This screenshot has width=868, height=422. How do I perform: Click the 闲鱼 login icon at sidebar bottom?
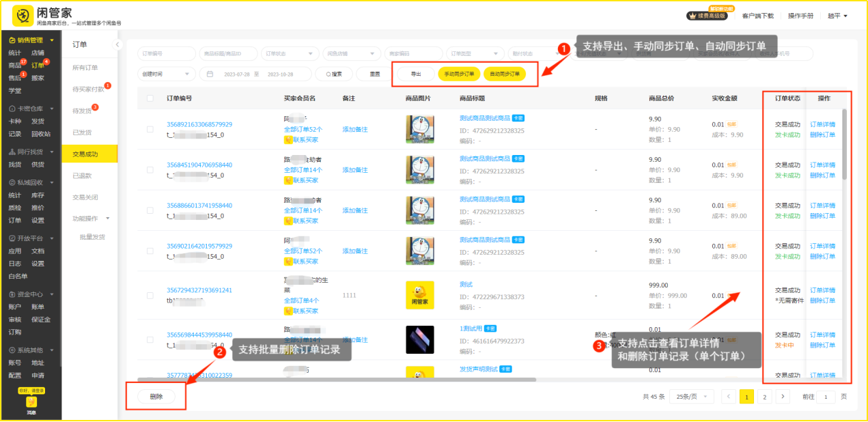pyautogui.click(x=31, y=403)
